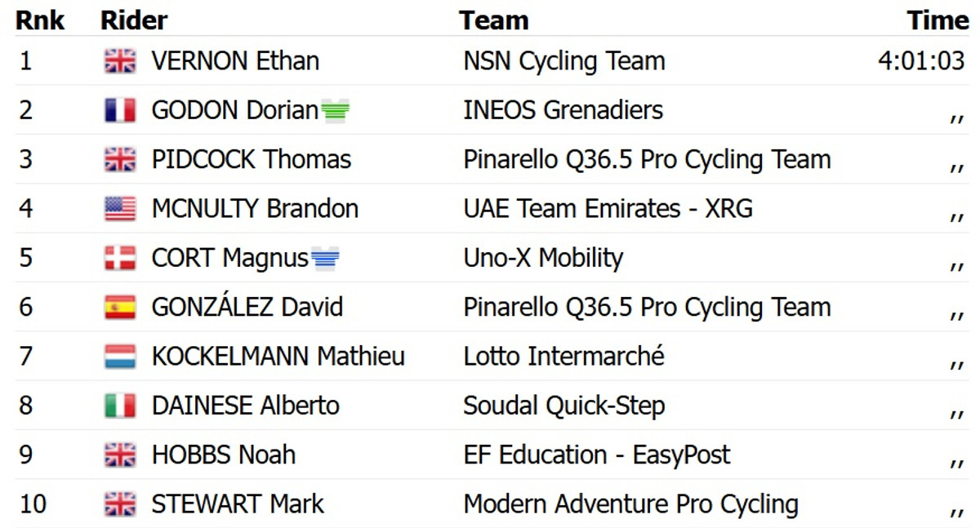The height and width of the screenshot is (528, 980).
Task: Click the British flag beside Ethan Vernon
Action: pos(120,61)
